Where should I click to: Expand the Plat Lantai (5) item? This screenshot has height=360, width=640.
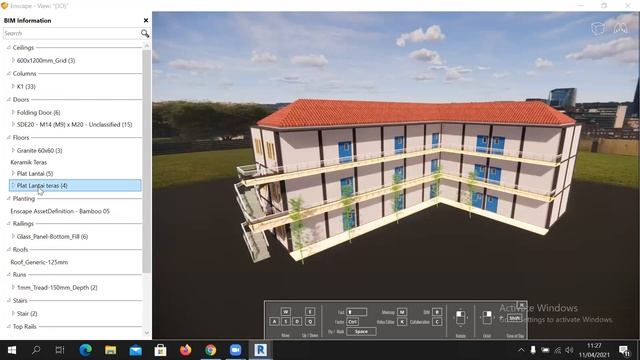(x=13, y=173)
